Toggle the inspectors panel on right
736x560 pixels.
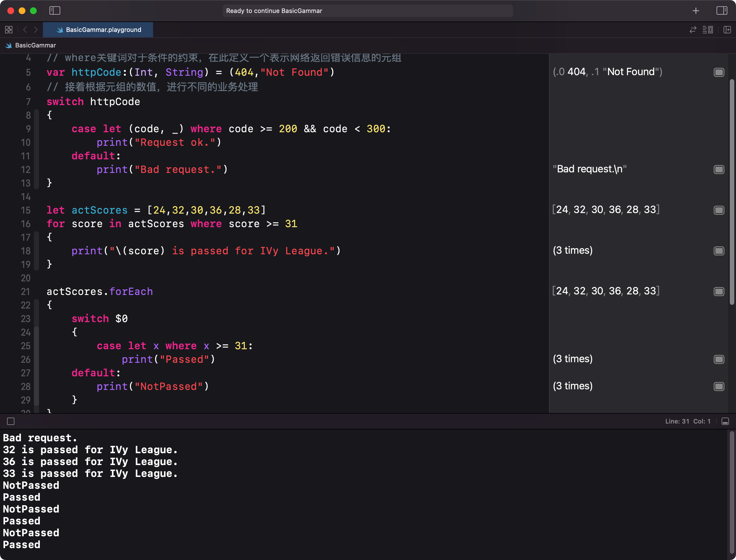[722, 11]
